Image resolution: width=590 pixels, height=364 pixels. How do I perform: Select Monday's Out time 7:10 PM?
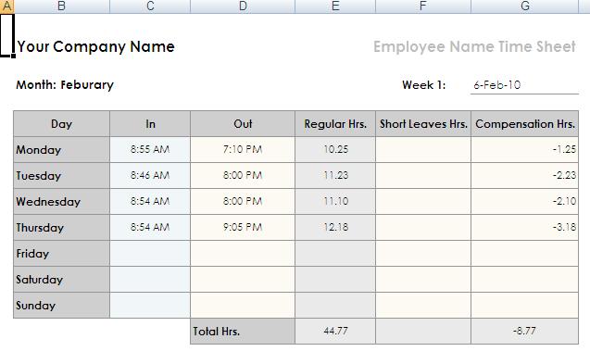[x=243, y=150]
